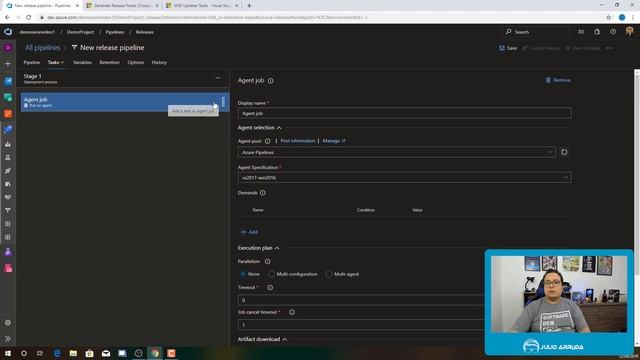Open the more options ellipsis menu
Image resolution: width=640 pixels, height=360 pixels.
609,48
